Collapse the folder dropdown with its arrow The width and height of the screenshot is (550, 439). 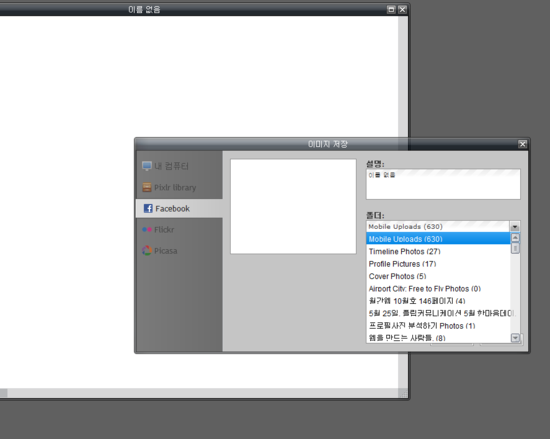pyautogui.click(x=515, y=227)
